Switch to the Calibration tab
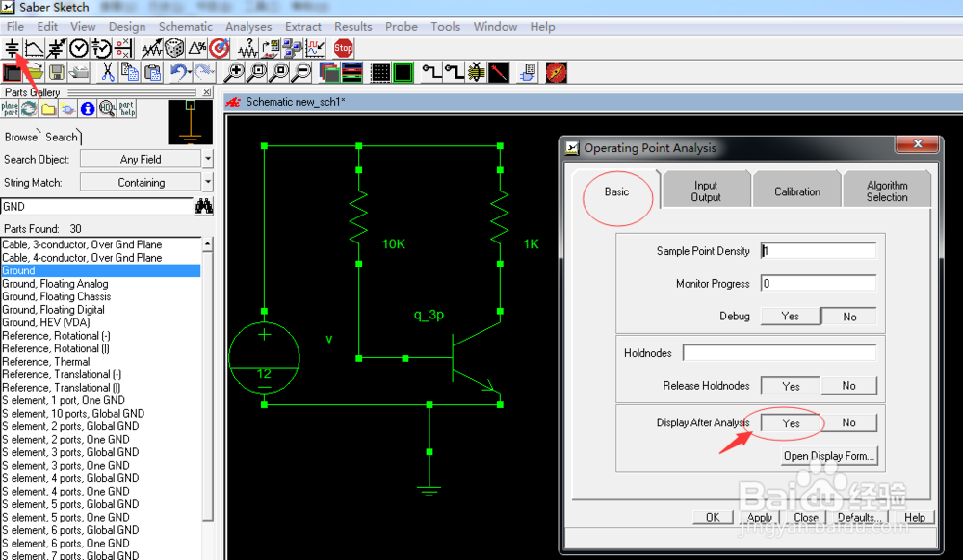The width and height of the screenshot is (963, 560). click(x=797, y=191)
